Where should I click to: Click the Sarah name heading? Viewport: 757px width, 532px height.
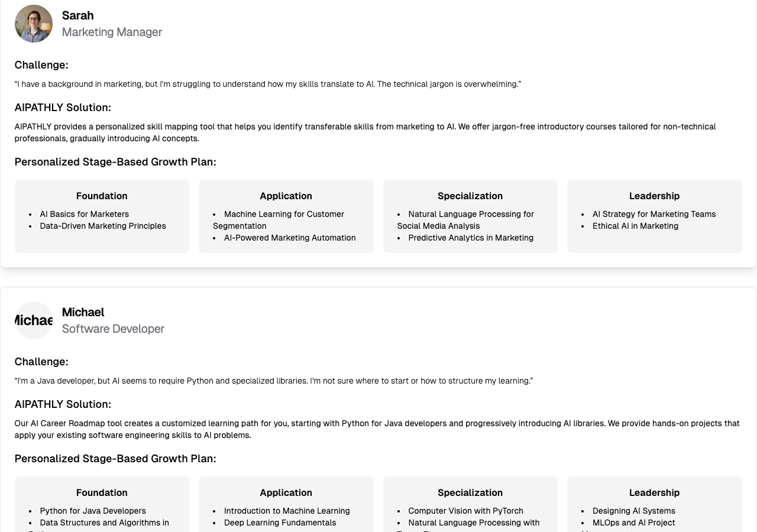77,15
